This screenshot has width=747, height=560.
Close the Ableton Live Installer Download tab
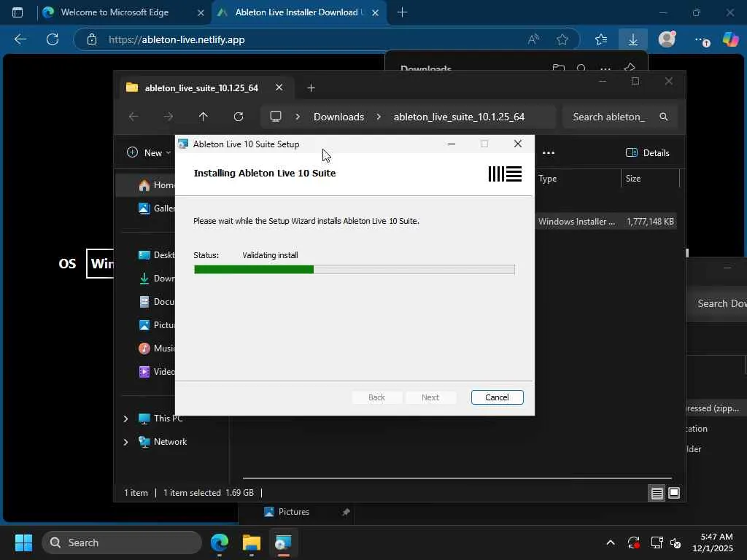pyautogui.click(x=376, y=13)
